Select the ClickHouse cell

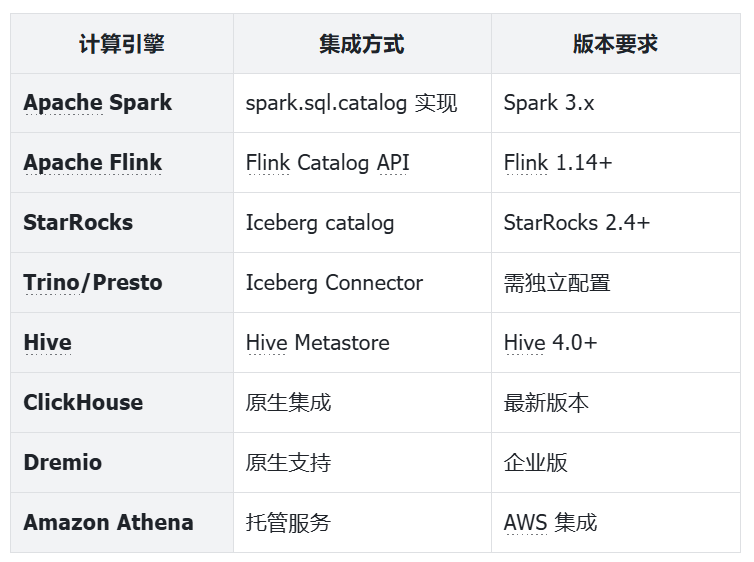[x=83, y=403]
